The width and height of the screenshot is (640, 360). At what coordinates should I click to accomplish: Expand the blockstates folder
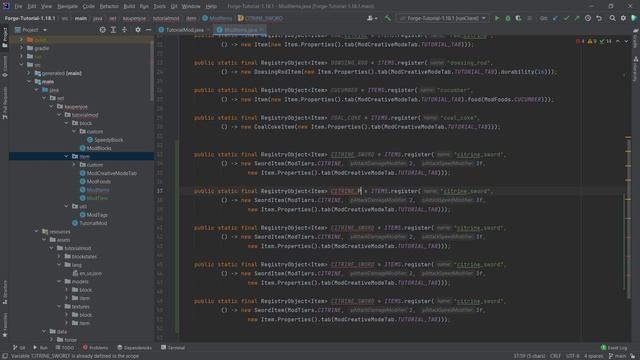[x=59, y=257]
